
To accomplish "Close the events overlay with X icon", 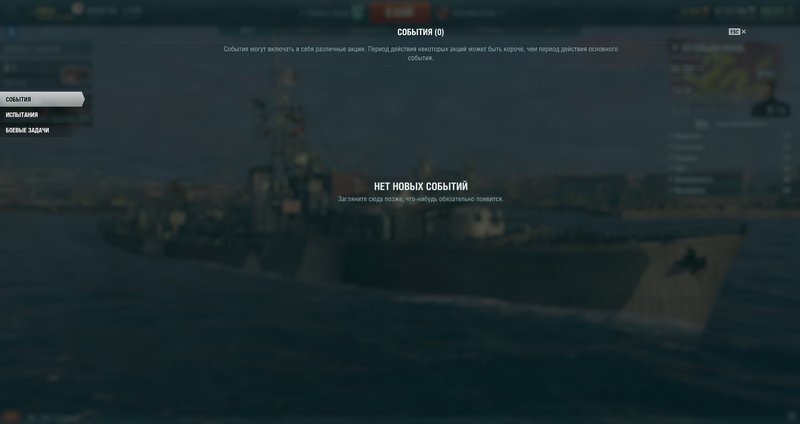I will point(744,32).
